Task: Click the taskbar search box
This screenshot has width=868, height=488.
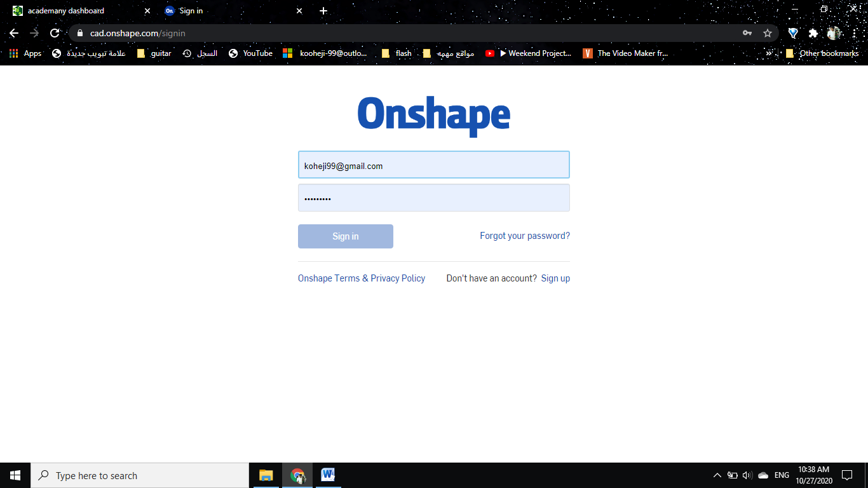Action: pyautogui.click(x=140, y=475)
